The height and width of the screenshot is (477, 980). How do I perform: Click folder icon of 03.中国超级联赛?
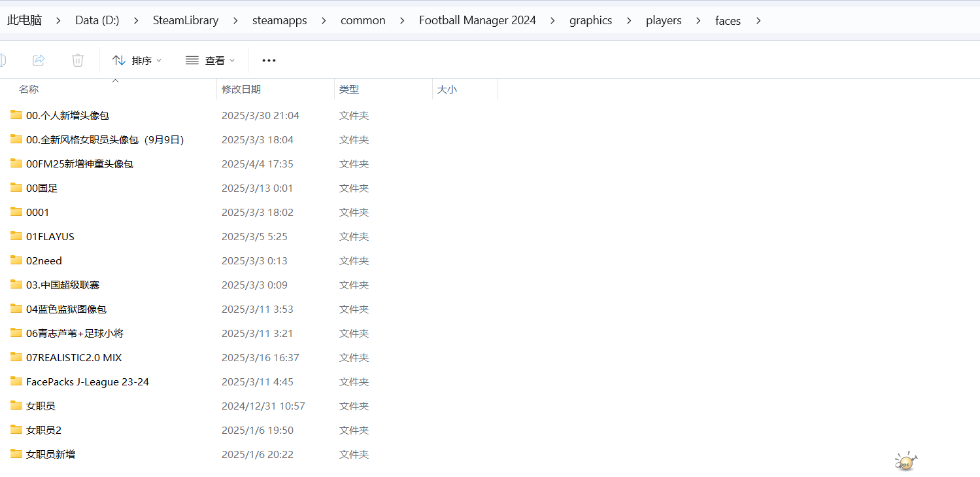point(16,285)
